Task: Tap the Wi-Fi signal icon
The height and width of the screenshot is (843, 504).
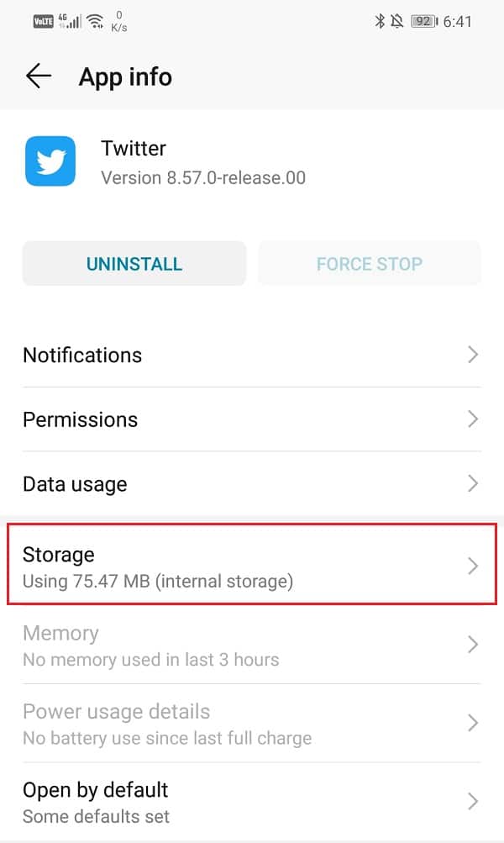Action: coord(95,22)
